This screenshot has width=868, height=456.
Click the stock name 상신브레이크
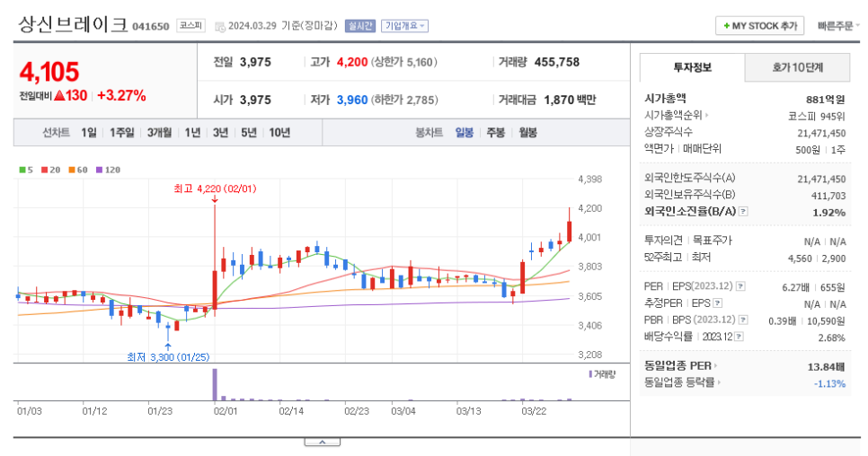point(73,24)
